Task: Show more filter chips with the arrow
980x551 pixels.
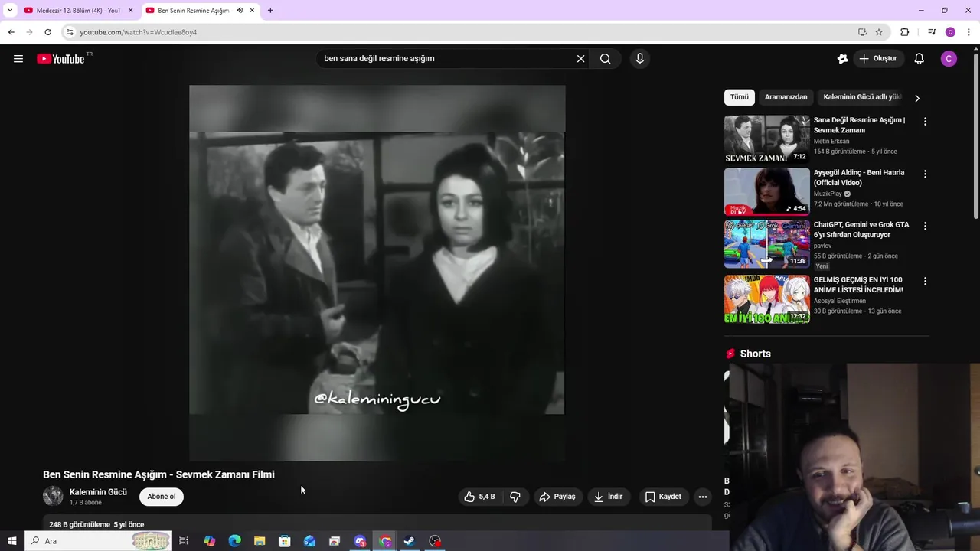Action: 917,98
